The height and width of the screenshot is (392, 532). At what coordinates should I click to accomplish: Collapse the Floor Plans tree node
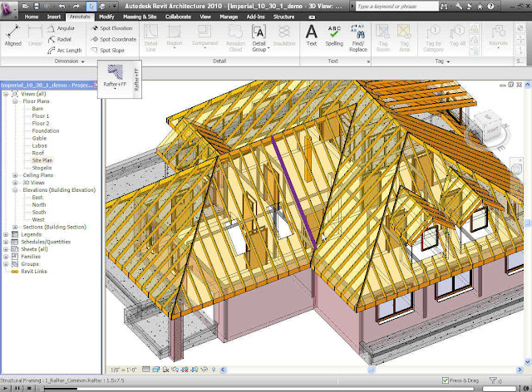point(17,100)
